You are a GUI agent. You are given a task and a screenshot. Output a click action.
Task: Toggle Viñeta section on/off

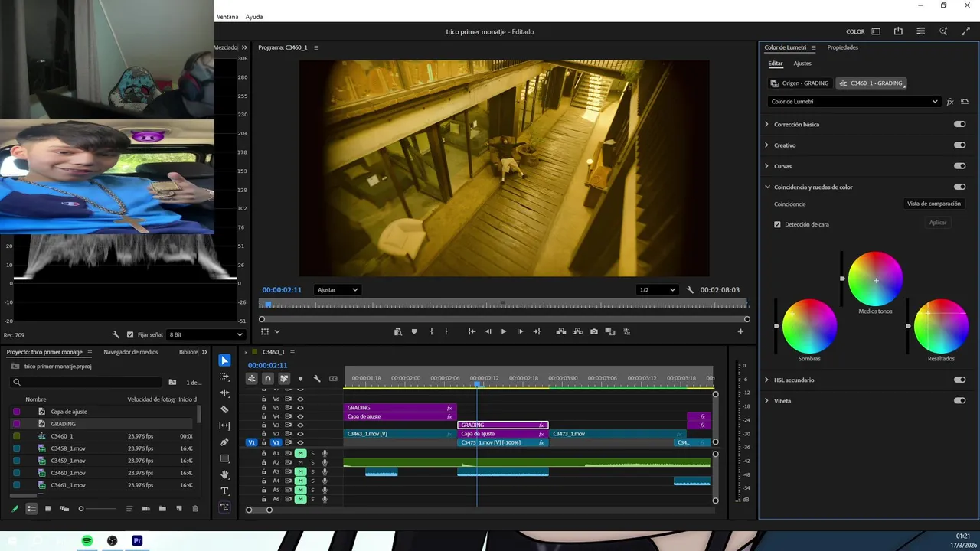coord(959,400)
